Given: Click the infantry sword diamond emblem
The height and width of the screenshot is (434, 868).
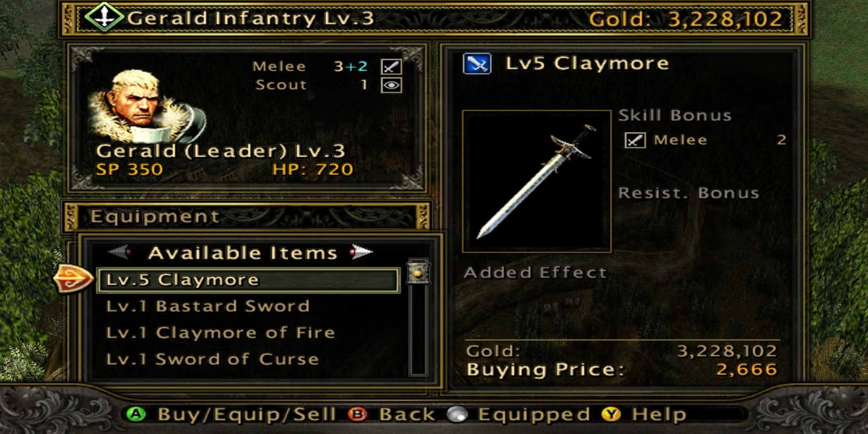Looking at the screenshot, I should coord(104,17).
